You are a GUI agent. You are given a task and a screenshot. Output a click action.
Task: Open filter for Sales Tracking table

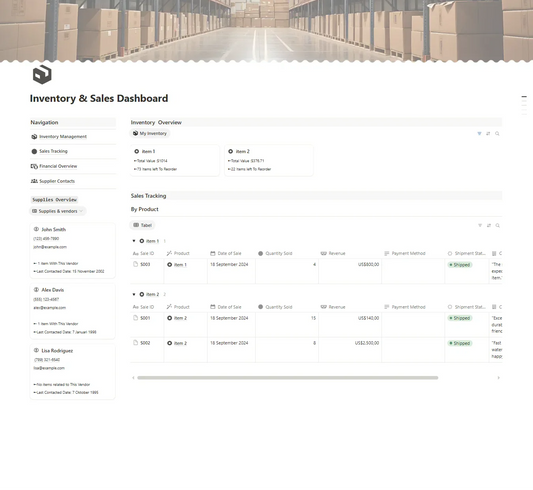(480, 225)
